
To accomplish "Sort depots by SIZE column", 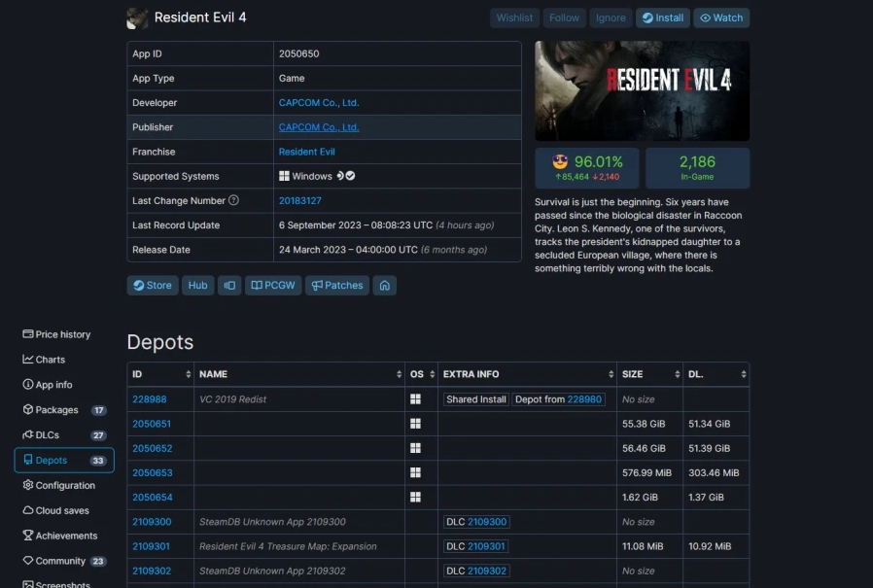I will [649, 374].
